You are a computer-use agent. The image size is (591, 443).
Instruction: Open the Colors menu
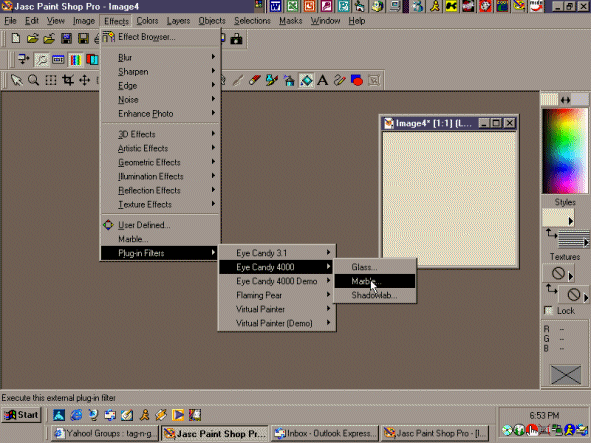coord(147,21)
